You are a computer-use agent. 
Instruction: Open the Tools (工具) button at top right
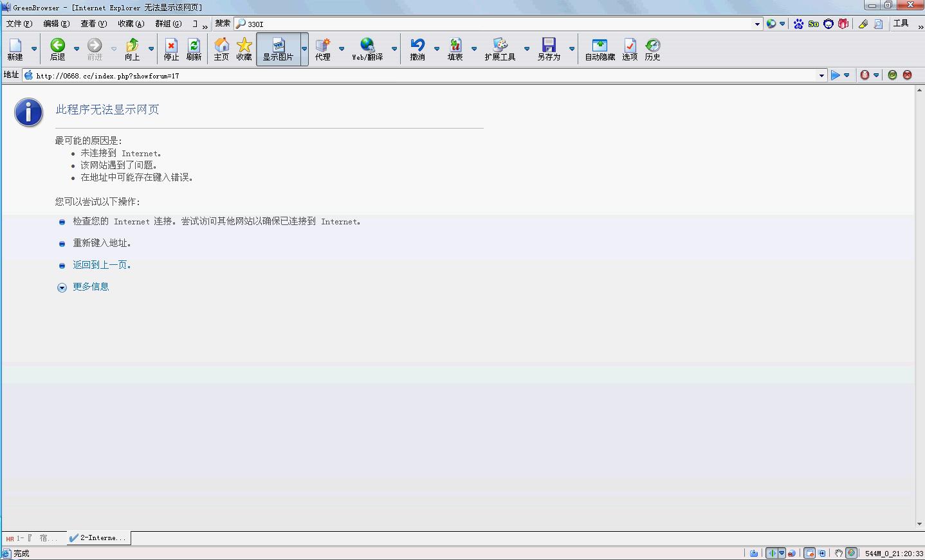click(901, 24)
